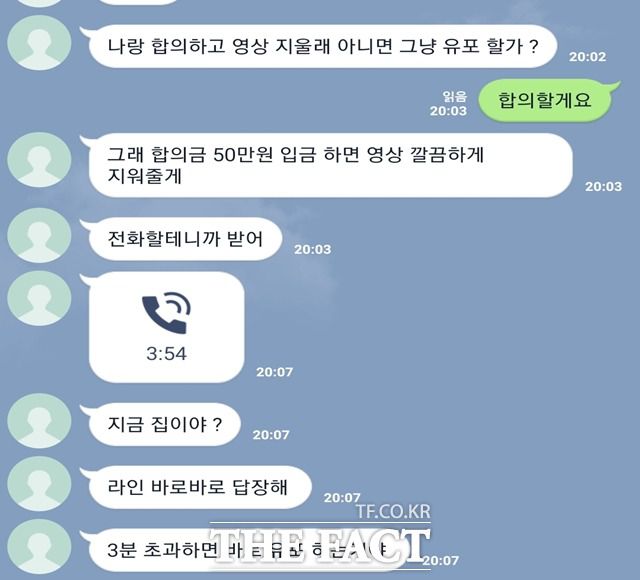This screenshot has width=640, height=580.
Task: Select the green '합의할게요' sent bubble
Action: (x=545, y=100)
